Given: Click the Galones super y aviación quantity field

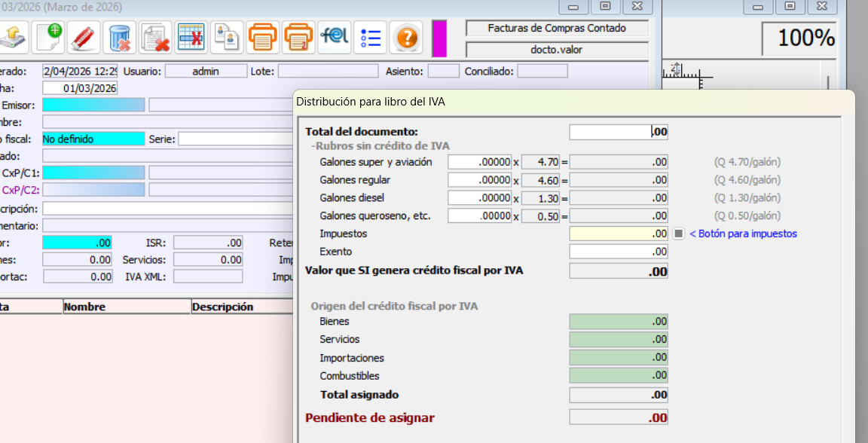Looking at the screenshot, I should click(x=480, y=162).
